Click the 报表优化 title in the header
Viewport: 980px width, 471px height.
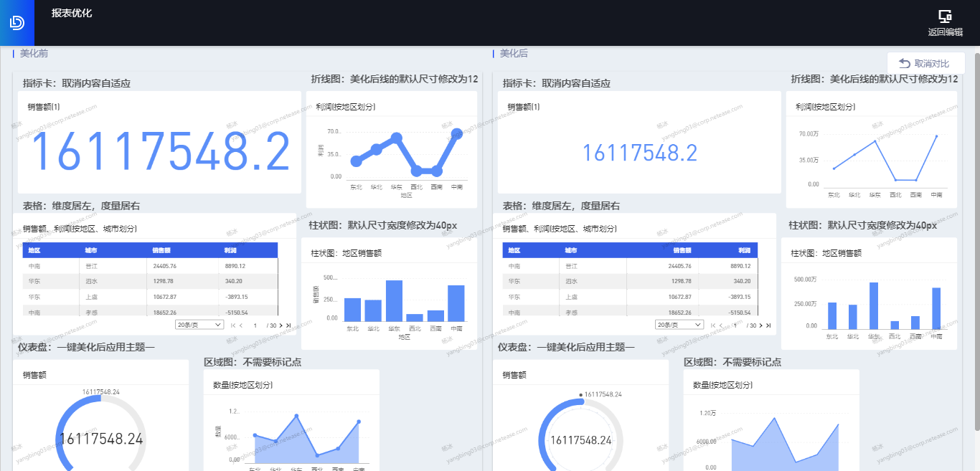click(x=72, y=13)
